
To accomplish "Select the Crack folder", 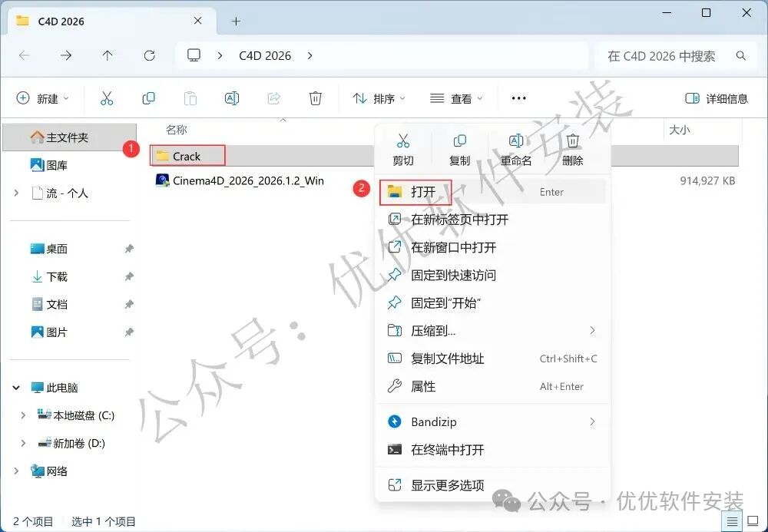I will (186, 156).
